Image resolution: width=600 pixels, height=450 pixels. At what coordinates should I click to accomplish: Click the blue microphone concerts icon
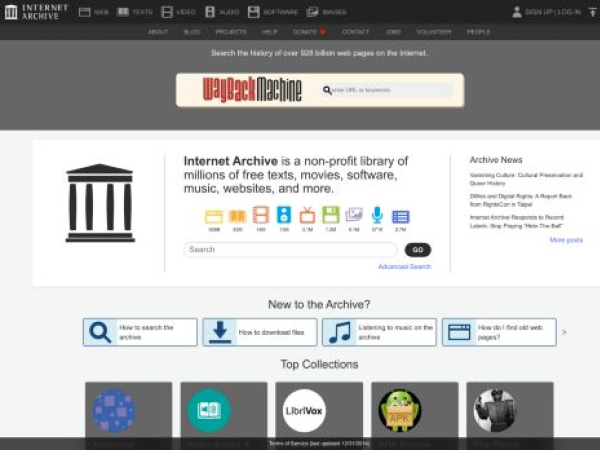point(377,215)
